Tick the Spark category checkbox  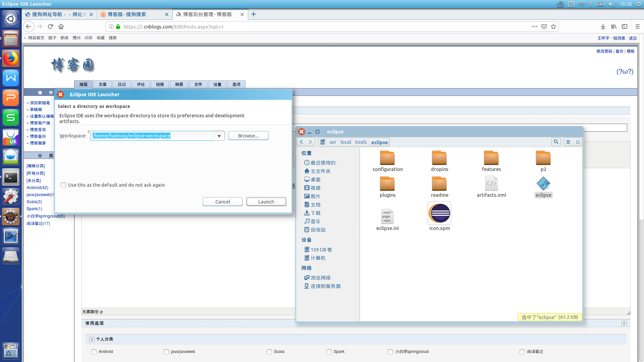click(329, 352)
